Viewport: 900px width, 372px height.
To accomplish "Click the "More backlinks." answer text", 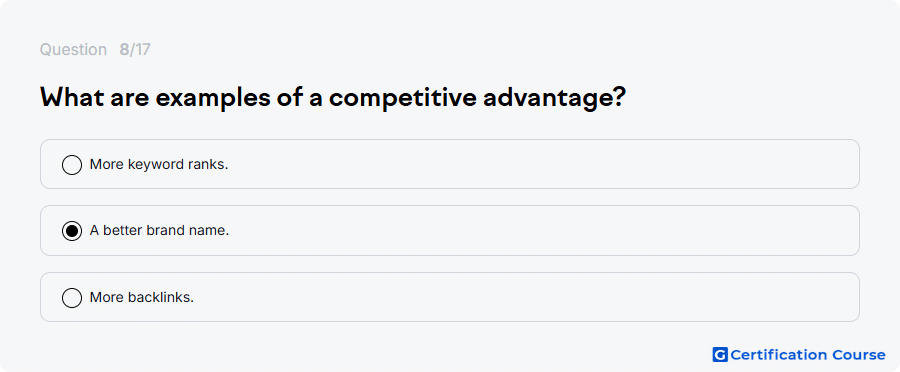I will (x=142, y=297).
